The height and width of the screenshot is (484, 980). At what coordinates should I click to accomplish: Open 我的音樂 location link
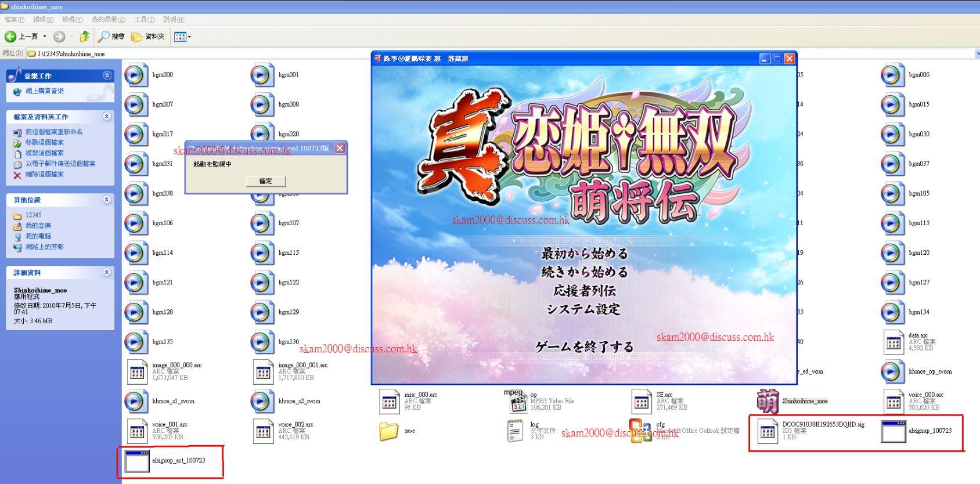click(x=38, y=226)
